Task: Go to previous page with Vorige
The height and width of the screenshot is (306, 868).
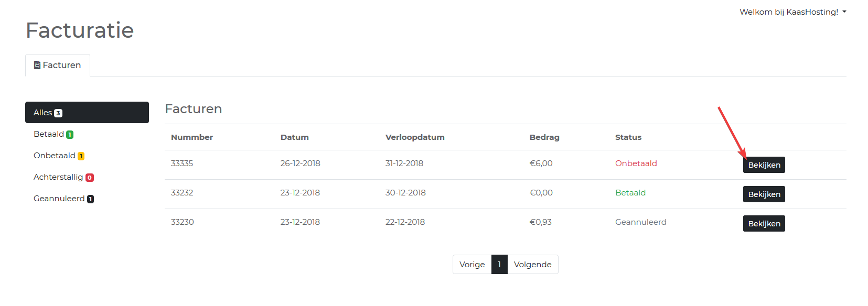Action: 472,265
